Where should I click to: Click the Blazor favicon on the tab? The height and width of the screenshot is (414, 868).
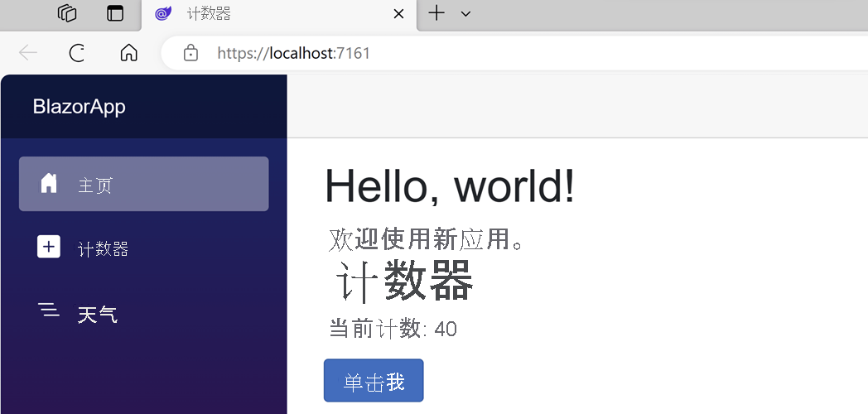point(163,13)
